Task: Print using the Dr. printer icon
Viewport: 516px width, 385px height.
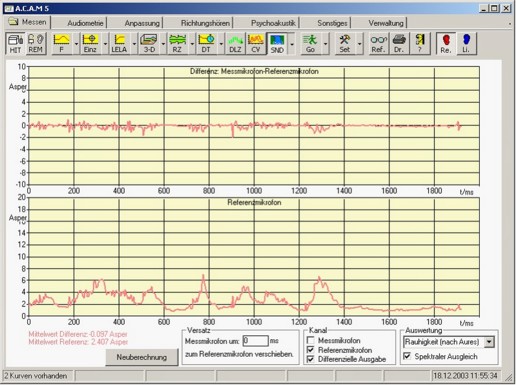Action: [399, 44]
